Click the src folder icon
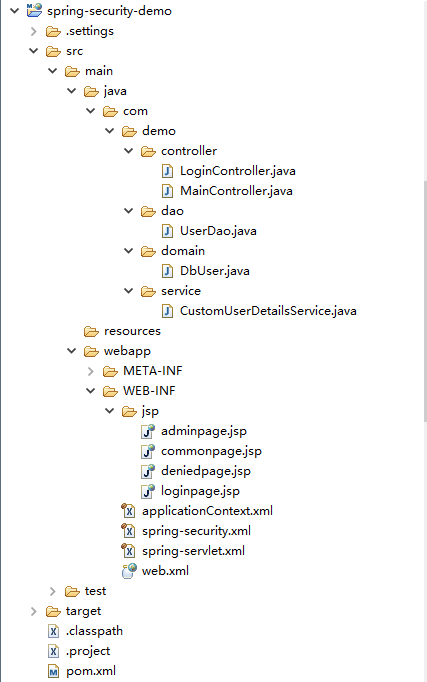 point(53,51)
